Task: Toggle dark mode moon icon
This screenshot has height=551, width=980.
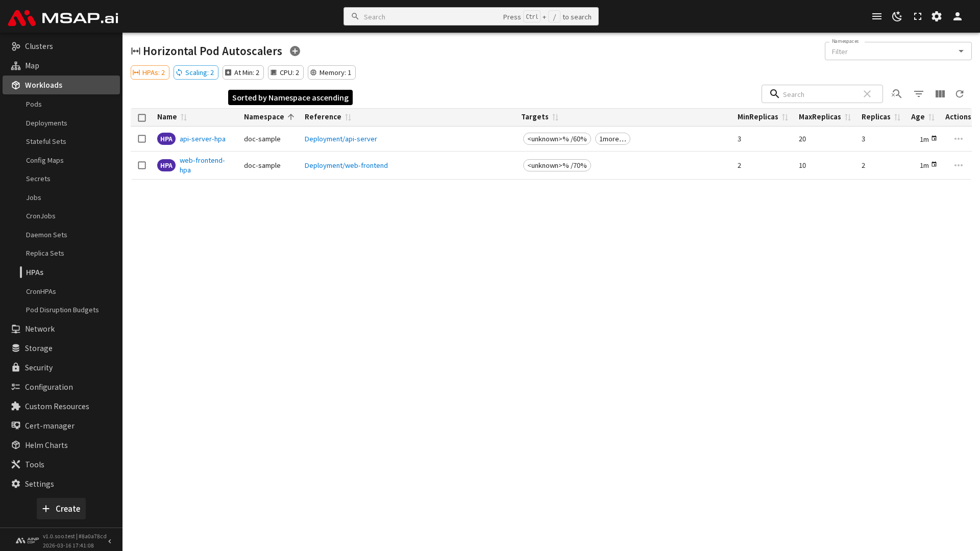Action: pyautogui.click(x=897, y=16)
